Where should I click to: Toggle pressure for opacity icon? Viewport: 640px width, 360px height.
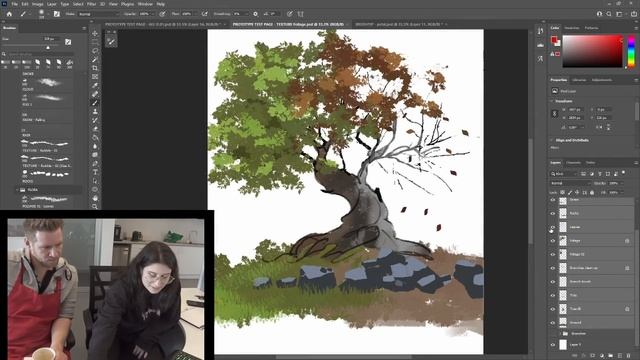162,14
